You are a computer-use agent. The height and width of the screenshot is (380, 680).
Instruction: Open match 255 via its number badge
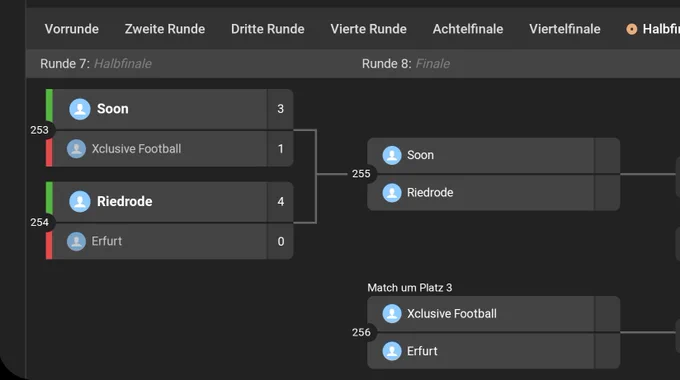tap(361, 174)
